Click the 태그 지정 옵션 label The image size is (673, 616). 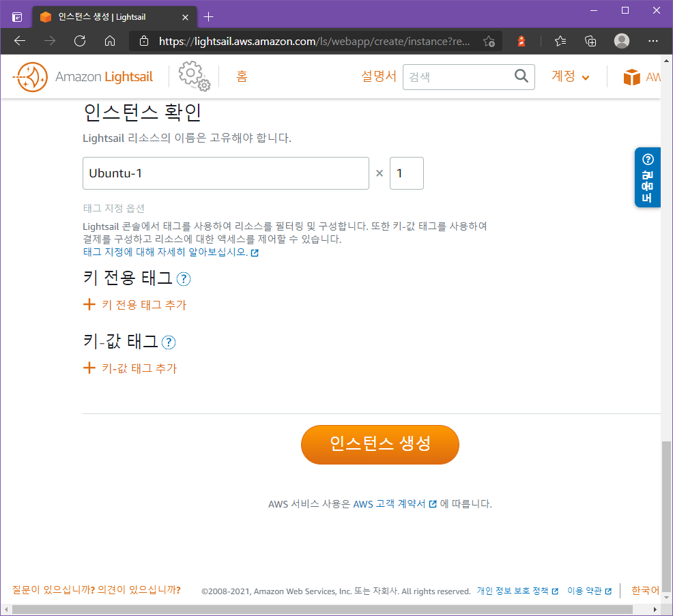pos(114,209)
